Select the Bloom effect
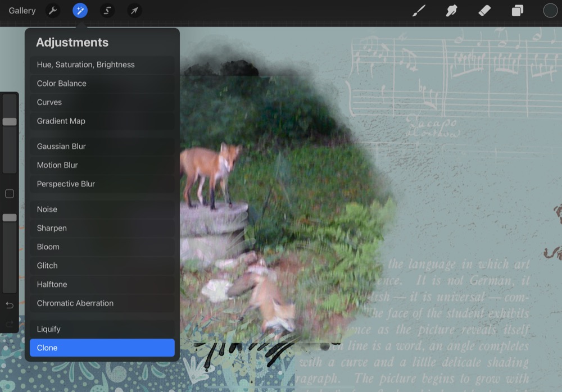Image resolution: width=562 pixels, height=392 pixels. [x=102, y=247]
